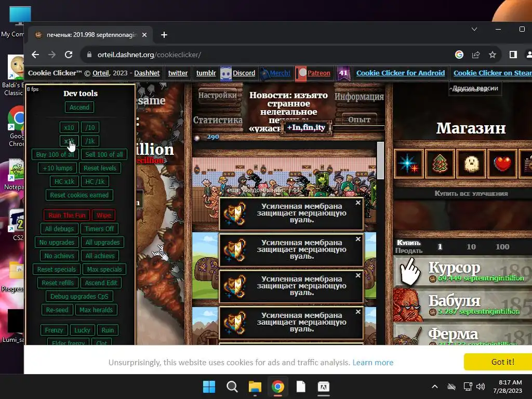Open the Другие версии dropdown
Screen dimensions: 532x399
[x=475, y=88]
